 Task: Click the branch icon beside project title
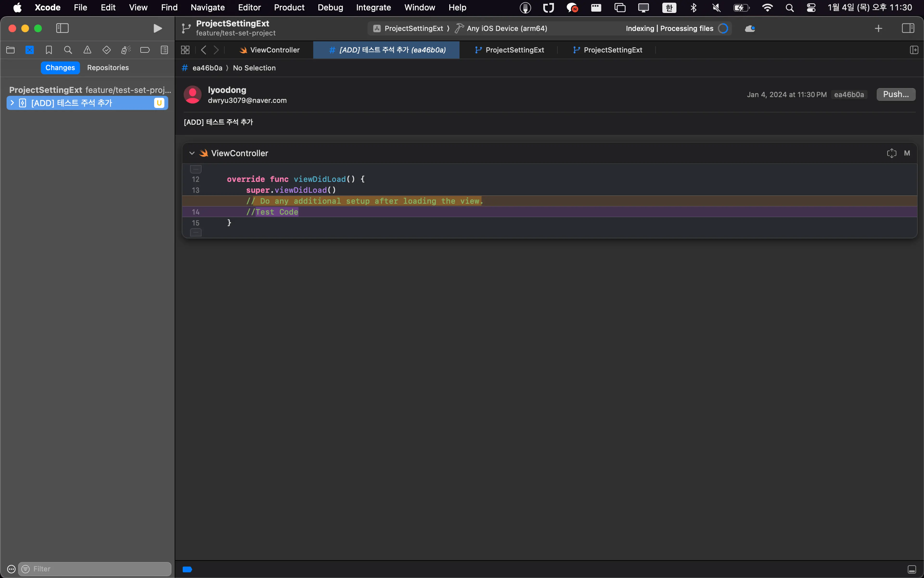pos(186,28)
